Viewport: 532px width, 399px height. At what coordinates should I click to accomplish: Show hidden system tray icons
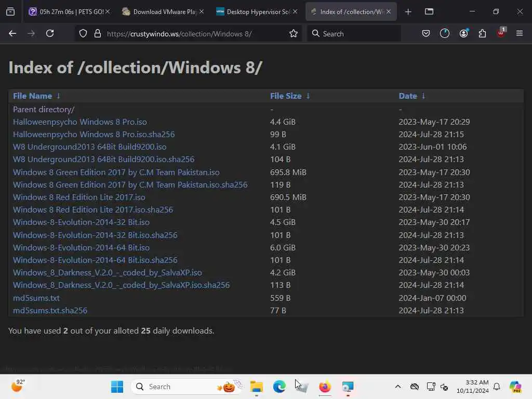tap(398, 387)
